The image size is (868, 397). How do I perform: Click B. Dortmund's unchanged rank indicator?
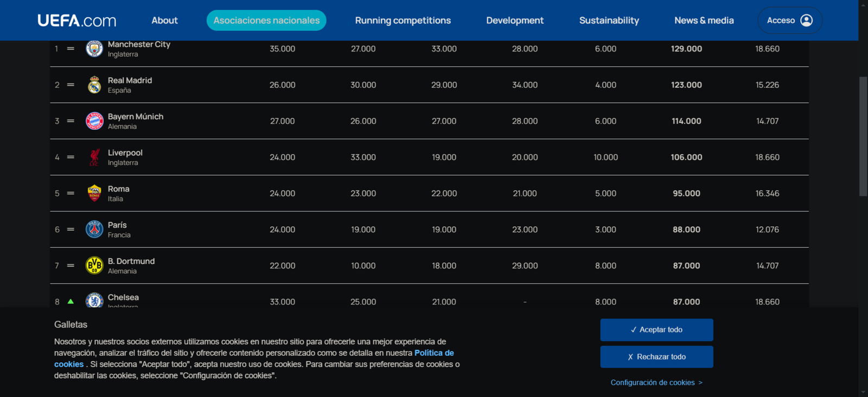tap(71, 266)
